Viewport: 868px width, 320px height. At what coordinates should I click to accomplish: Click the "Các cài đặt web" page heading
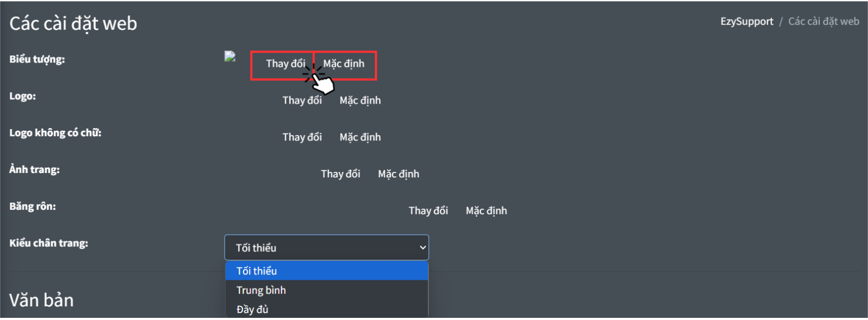(x=73, y=24)
